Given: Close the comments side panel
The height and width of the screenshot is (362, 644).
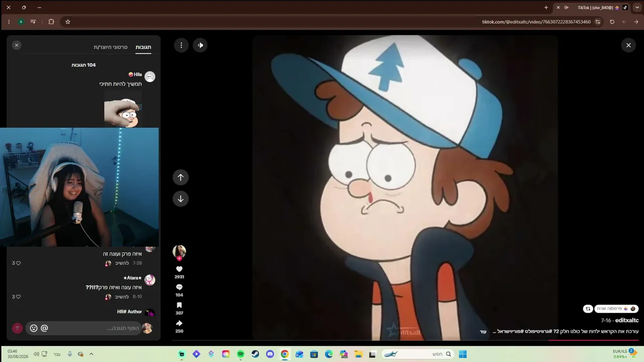Looking at the screenshot, I should click(x=17, y=45).
